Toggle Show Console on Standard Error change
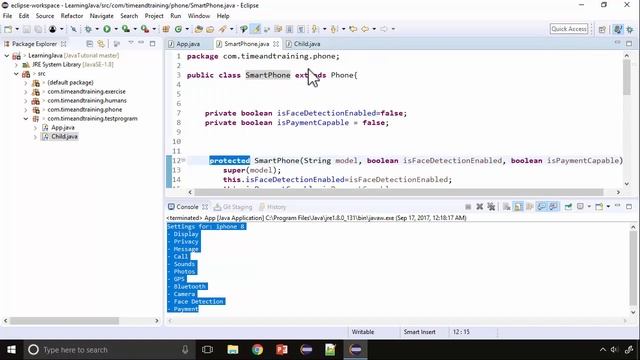 [x=553, y=207]
